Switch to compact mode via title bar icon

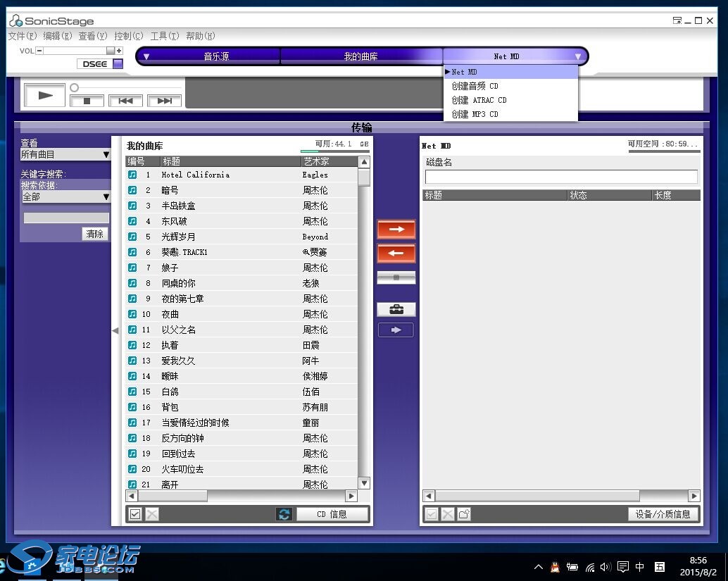tap(677, 20)
